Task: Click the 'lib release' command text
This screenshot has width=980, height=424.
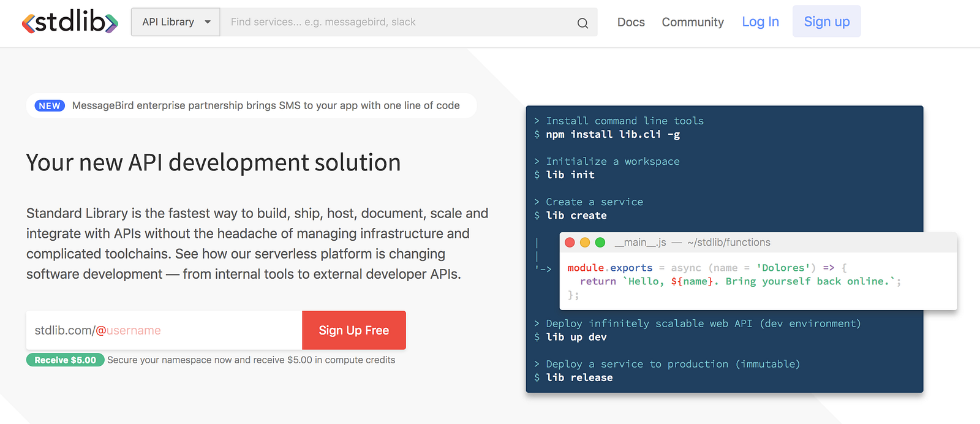Action: click(579, 377)
